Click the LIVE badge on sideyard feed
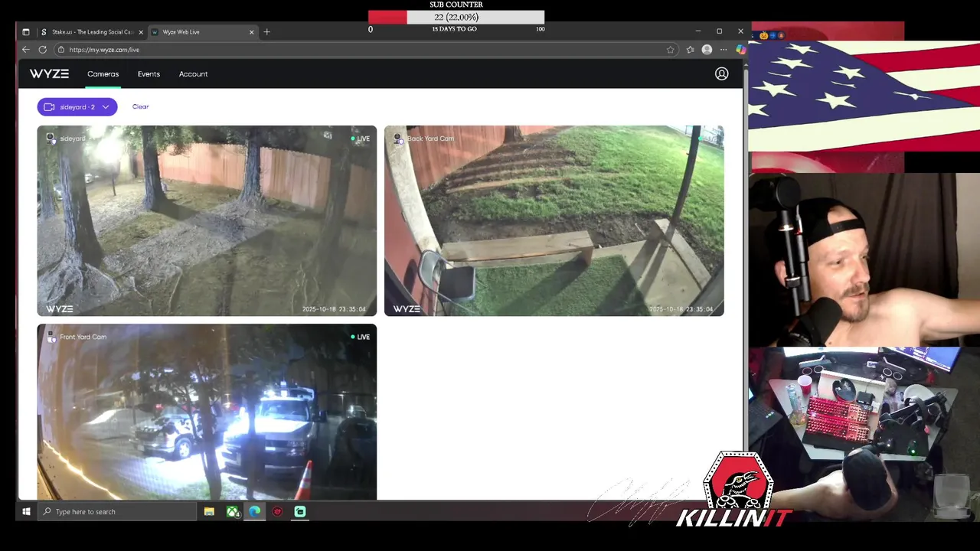 coord(361,139)
